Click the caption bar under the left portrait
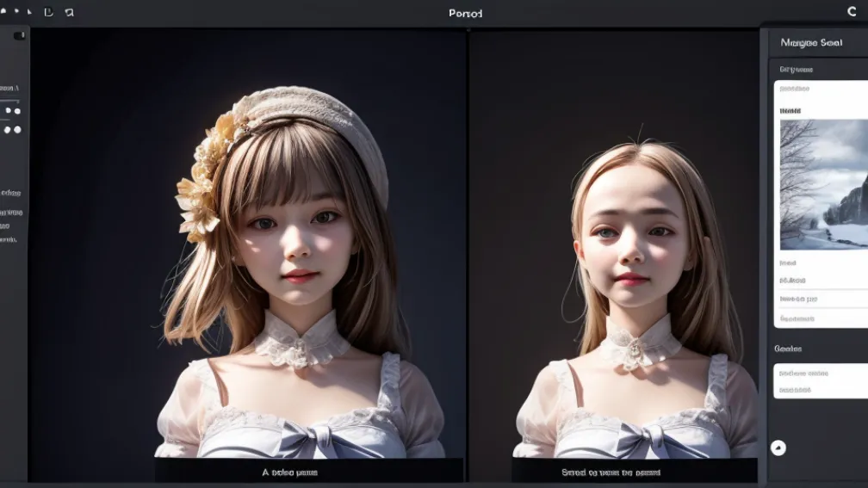868x488 pixels. pos(308,472)
